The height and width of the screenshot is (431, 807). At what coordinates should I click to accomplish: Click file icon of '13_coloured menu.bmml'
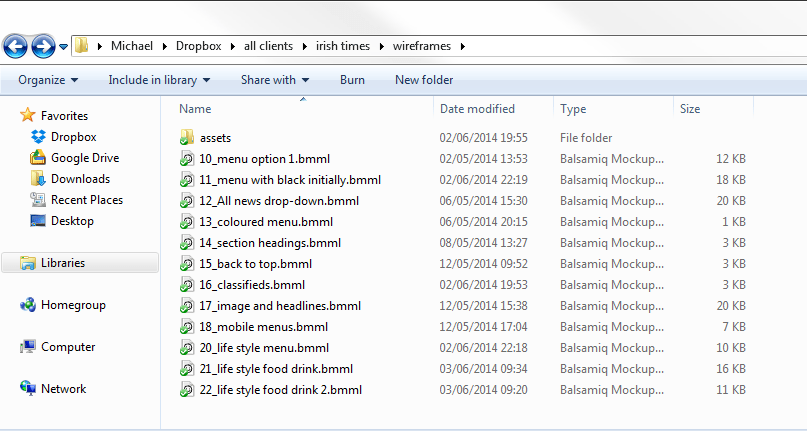pos(186,222)
